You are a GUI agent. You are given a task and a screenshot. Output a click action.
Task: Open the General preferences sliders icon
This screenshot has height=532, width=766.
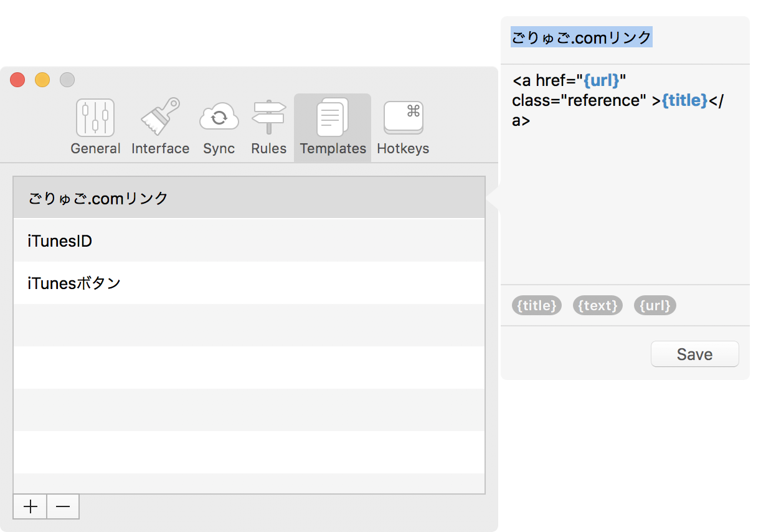[95, 118]
